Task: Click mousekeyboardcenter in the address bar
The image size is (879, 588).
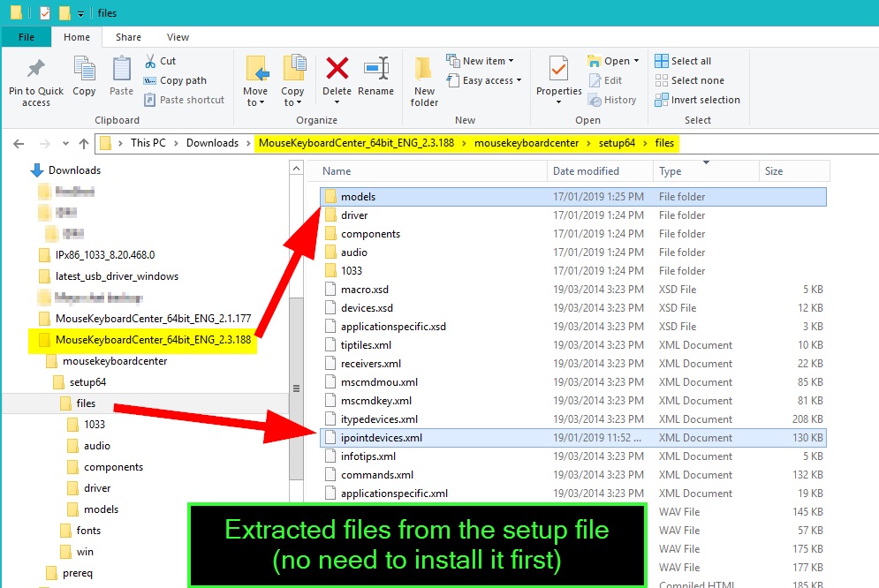Action: click(x=527, y=143)
